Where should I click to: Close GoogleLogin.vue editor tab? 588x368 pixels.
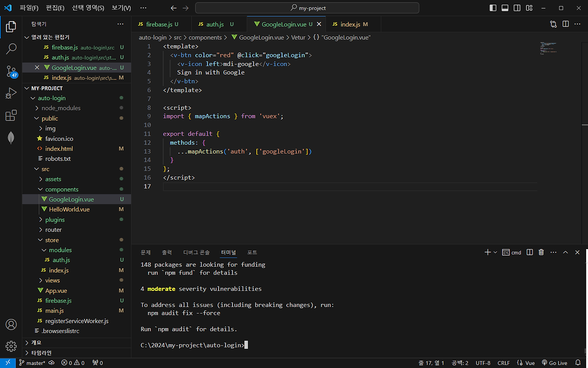[319, 24]
